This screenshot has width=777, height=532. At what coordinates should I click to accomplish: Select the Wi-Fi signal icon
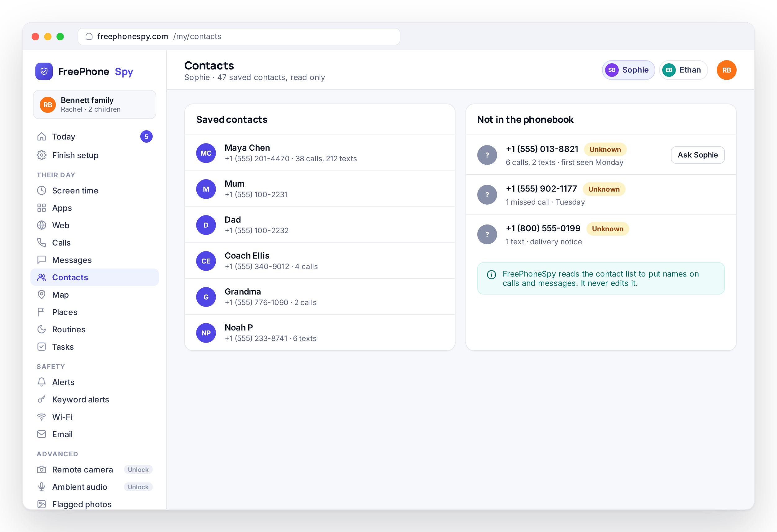[x=42, y=417]
